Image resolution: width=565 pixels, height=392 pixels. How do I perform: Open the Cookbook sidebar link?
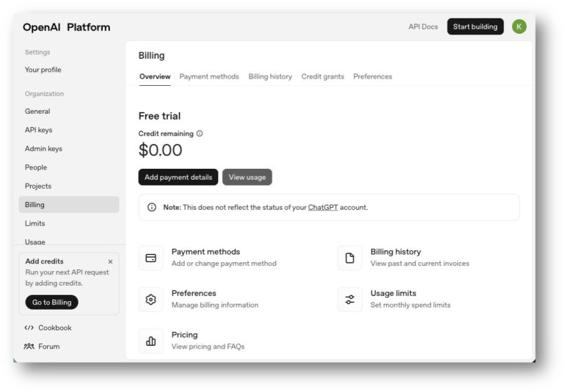coord(54,327)
